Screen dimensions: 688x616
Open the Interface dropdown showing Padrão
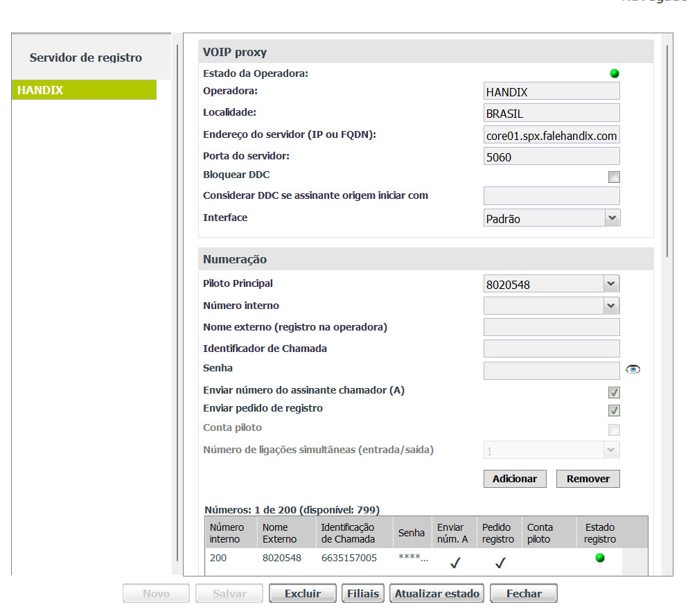[552, 218]
